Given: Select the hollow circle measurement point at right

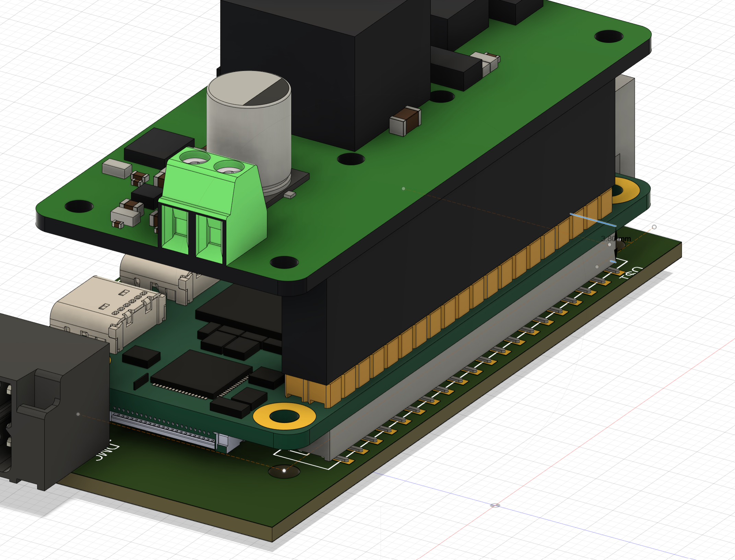Looking at the screenshot, I should (x=654, y=227).
